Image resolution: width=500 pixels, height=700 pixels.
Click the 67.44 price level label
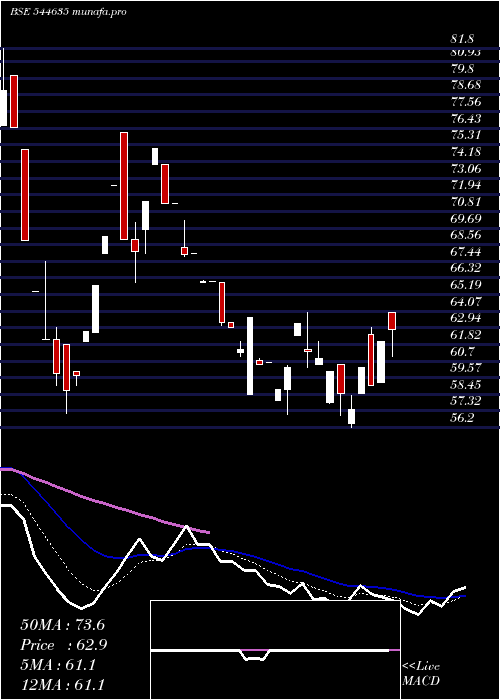pos(466,252)
